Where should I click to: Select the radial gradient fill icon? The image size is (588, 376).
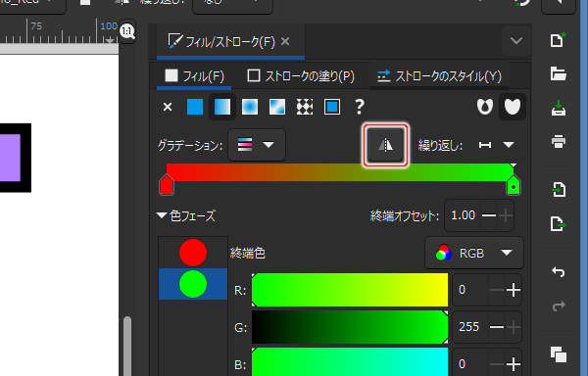coord(250,107)
